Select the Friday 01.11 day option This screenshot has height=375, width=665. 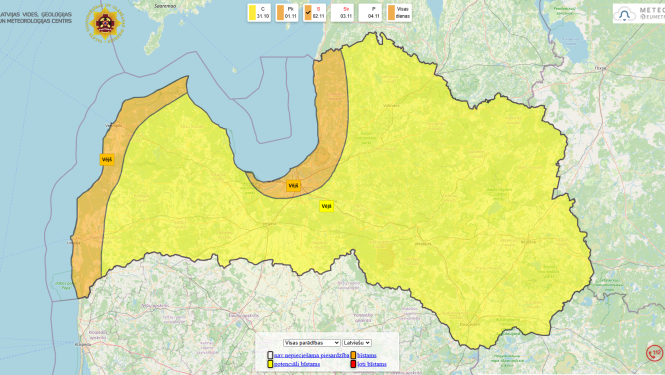287,13
